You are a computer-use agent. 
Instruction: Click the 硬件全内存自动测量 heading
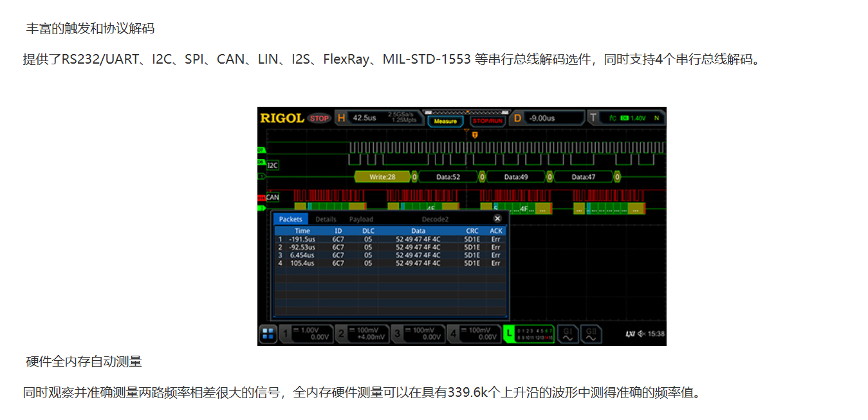pyautogui.click(x=84, y=361)
